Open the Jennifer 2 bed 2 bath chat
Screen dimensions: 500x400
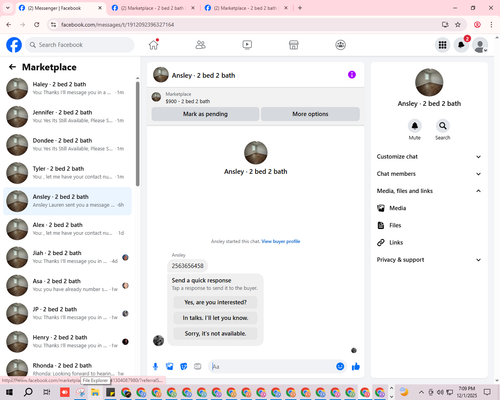pos(67,117)
